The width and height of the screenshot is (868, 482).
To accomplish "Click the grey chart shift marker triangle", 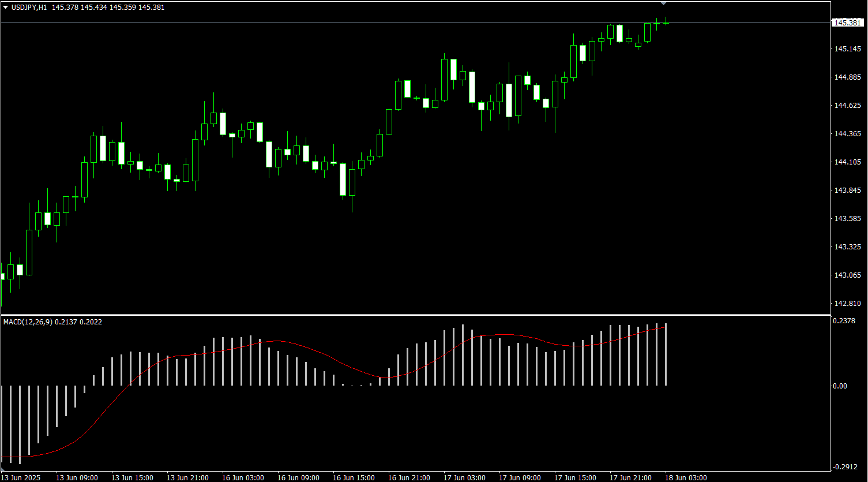I will [x=663, y=3].
